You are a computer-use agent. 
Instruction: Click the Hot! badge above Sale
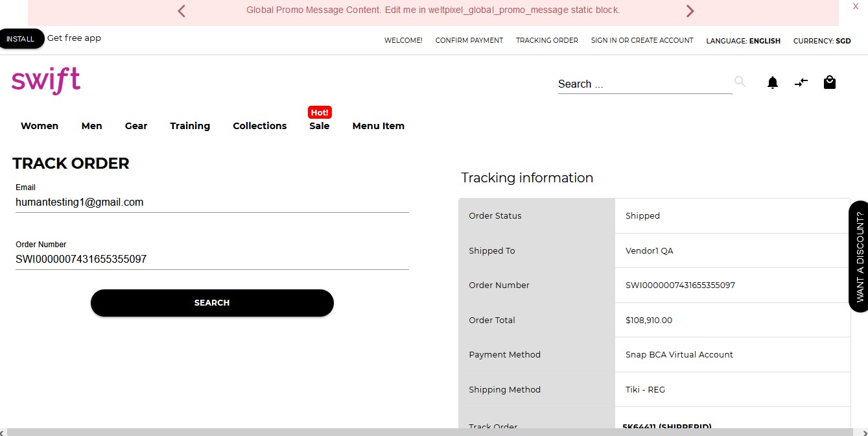click(319, 112)
